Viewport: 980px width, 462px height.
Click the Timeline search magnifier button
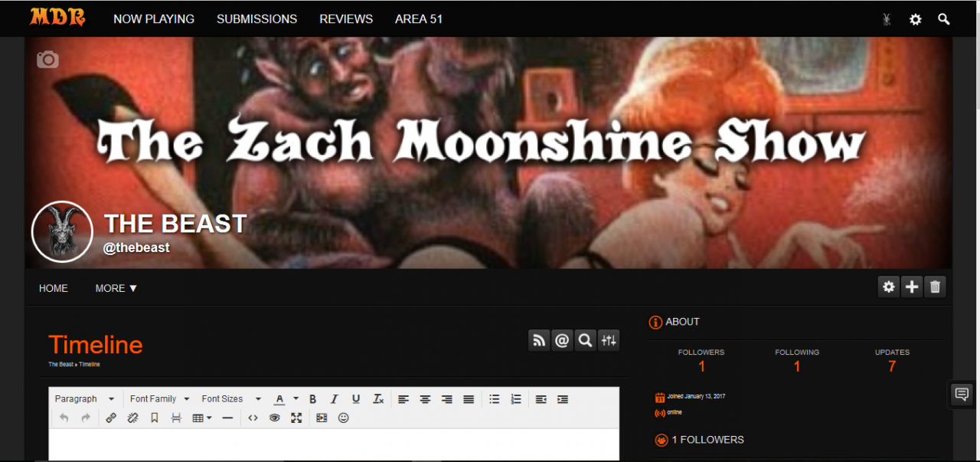[585, 340]
